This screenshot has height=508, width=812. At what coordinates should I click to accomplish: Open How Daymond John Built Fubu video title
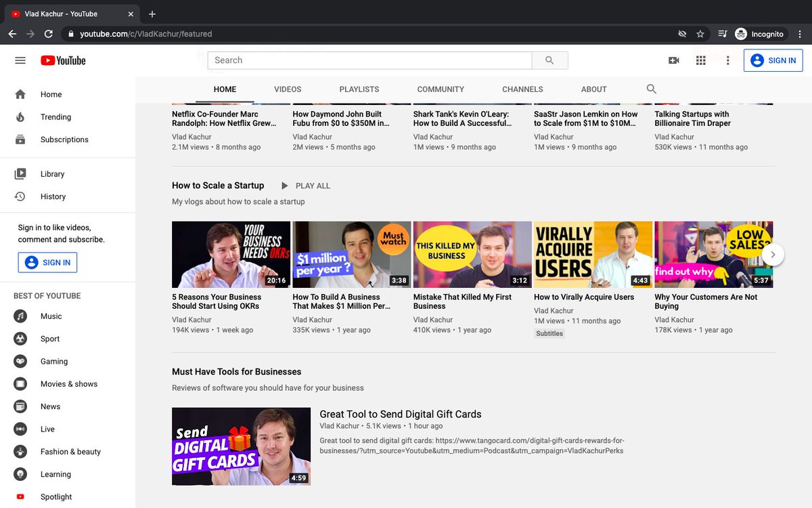341,119
